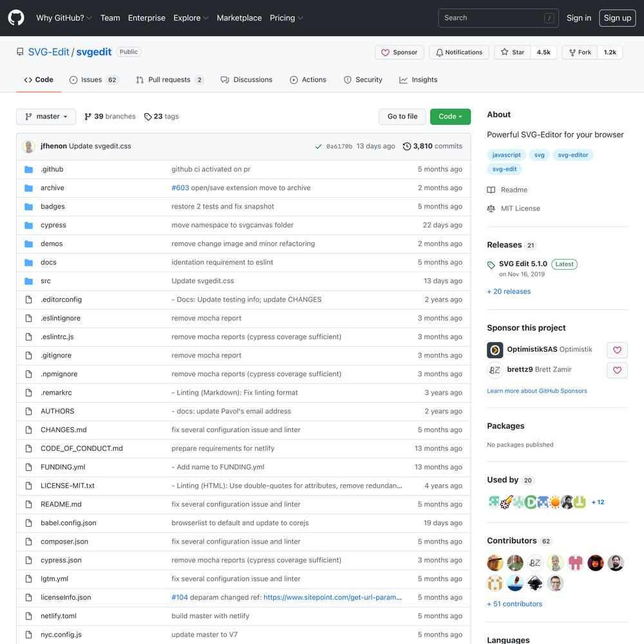Click the Team menu item
The width and height of the screenshot is (644, 644).
pos(110,18)
